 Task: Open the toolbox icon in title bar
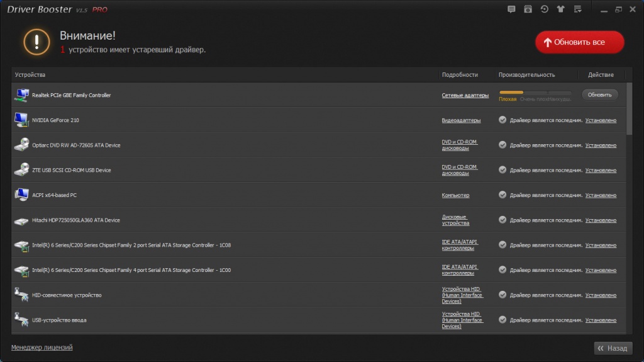(528, 9)
